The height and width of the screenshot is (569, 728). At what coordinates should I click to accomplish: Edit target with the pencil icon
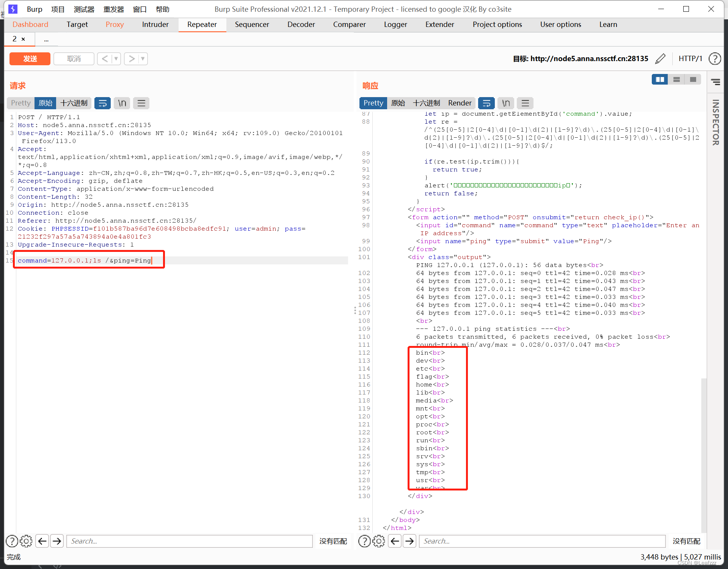[660, 59]
